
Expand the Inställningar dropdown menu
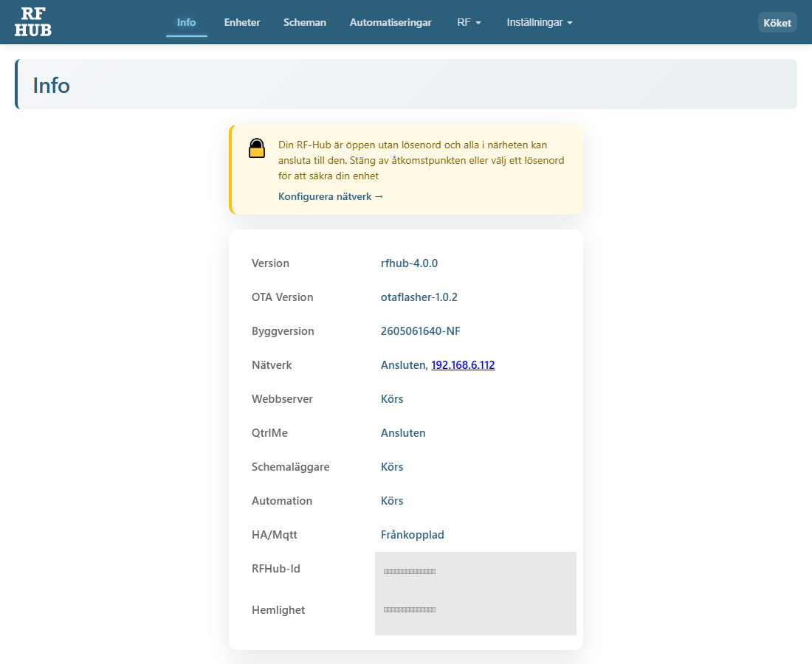click(540, 22)
